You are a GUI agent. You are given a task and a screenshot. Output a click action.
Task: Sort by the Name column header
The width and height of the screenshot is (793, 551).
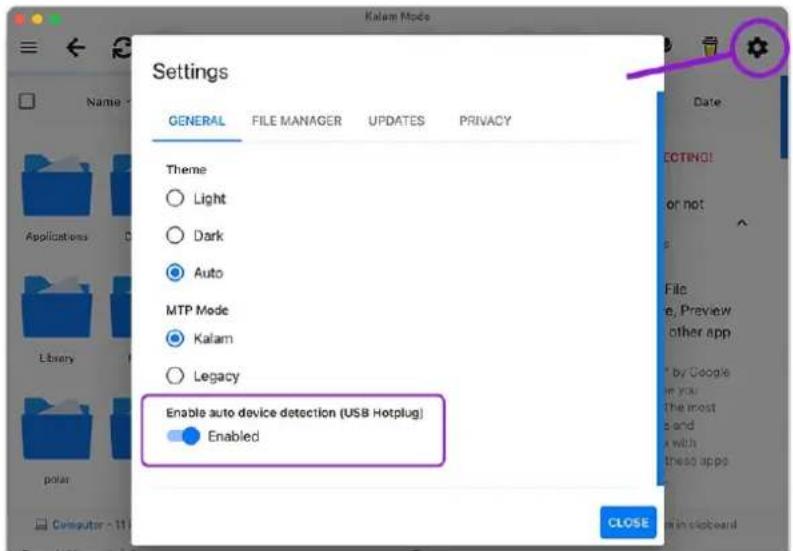pos(103,102)
